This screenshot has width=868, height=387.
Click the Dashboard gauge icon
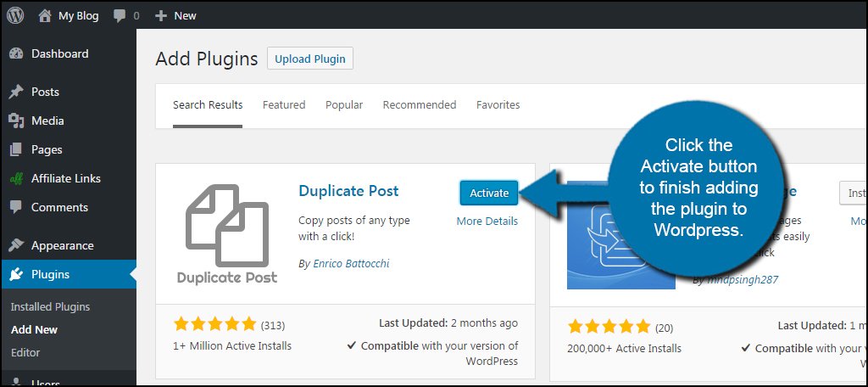point(17,53)
